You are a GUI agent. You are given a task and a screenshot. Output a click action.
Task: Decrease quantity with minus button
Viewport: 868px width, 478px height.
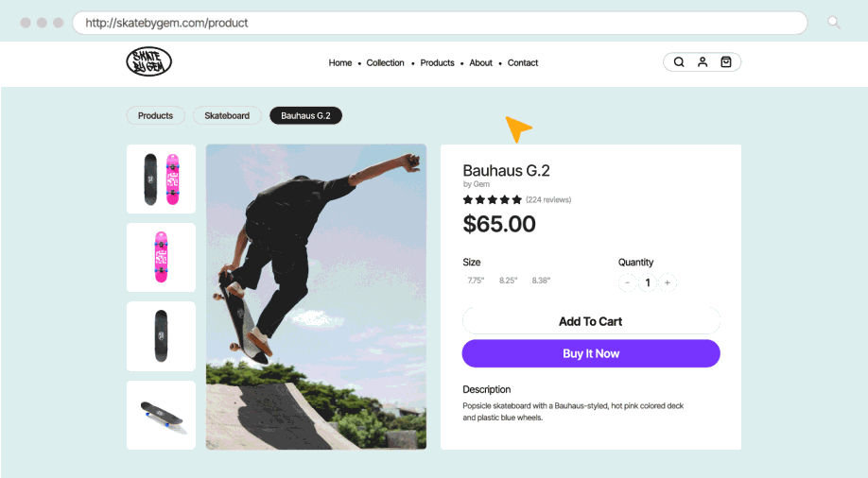point(627,282)
